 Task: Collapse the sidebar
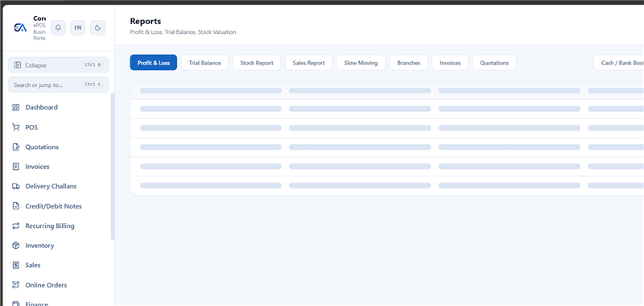coord(59,65)
